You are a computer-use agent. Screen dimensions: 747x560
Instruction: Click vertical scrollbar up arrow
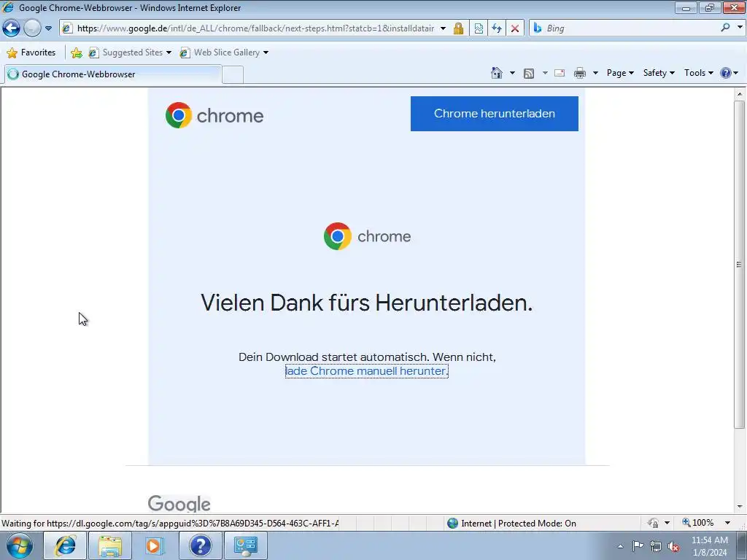pyautogui.click(x=740, y=94)
